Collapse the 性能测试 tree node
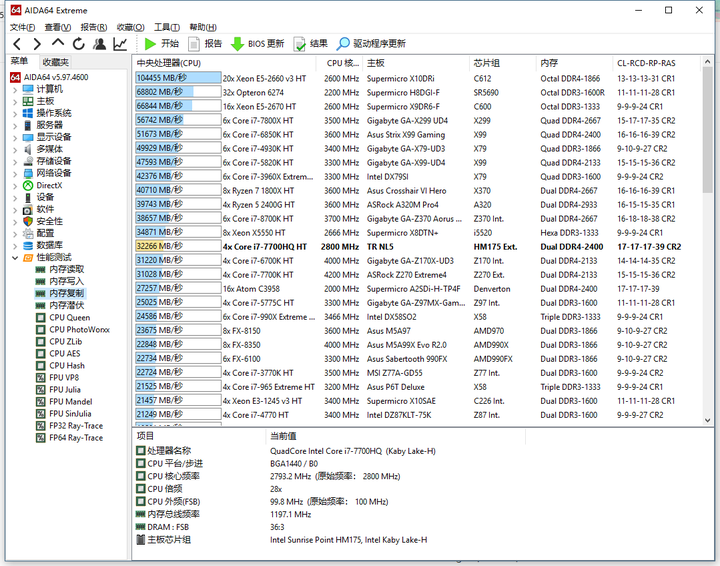Image resolution: width=720 pixels, height=566 pixels. tap(15, 258)
